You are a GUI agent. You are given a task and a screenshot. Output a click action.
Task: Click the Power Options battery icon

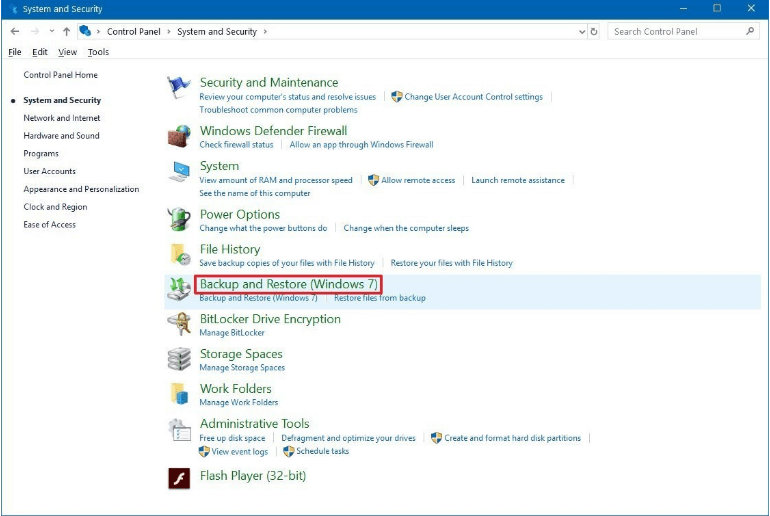click(x=179, y=219)
